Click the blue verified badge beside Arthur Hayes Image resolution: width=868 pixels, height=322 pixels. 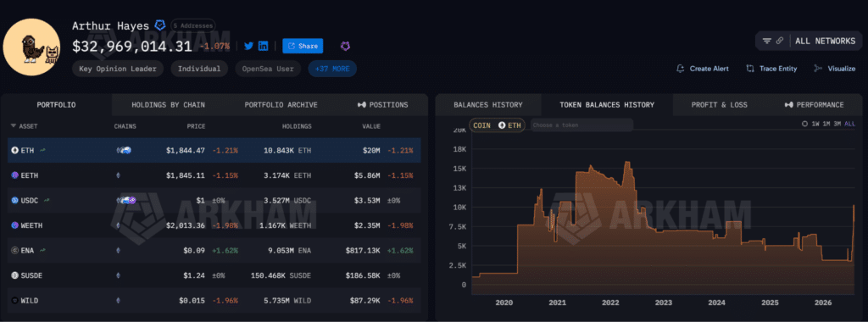coord(159,25)
